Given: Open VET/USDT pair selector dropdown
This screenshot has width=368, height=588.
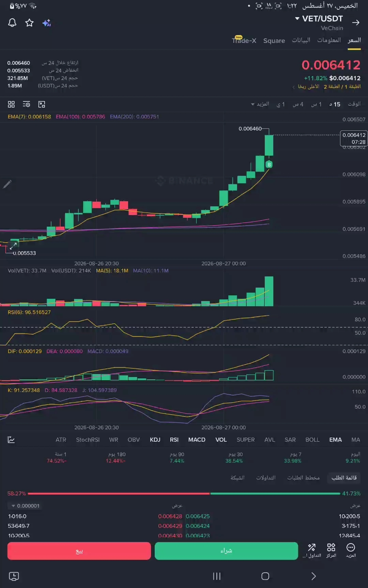Looking at the screenshot, I should pyautogui.click(x=319, y=19).
